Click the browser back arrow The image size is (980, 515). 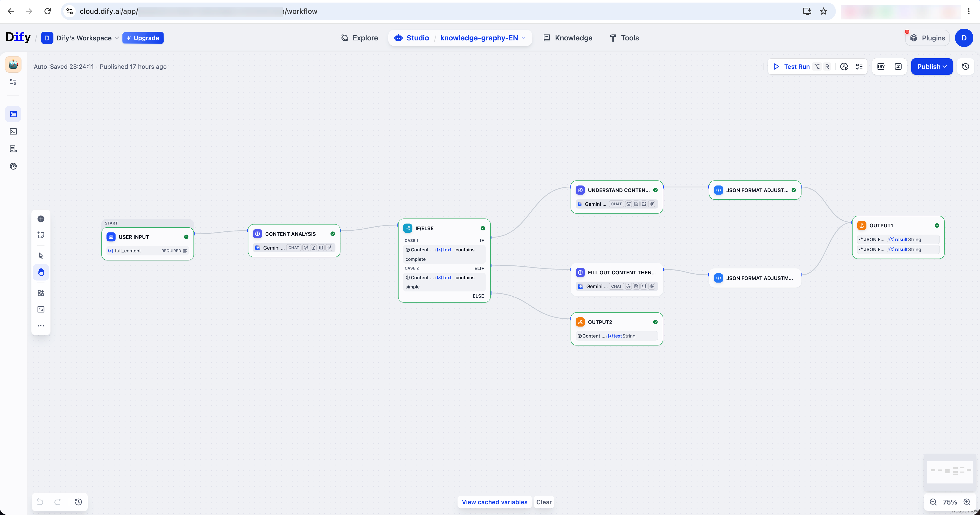tap(11, 11)
